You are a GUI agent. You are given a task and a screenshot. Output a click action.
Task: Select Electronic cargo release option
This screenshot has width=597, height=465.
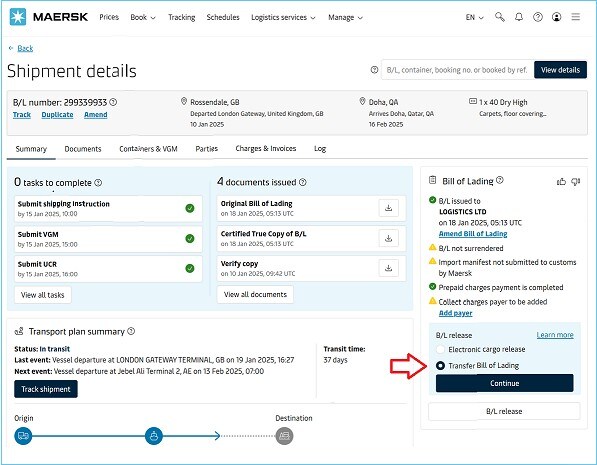pyautogui.click(x=441, y=349)
